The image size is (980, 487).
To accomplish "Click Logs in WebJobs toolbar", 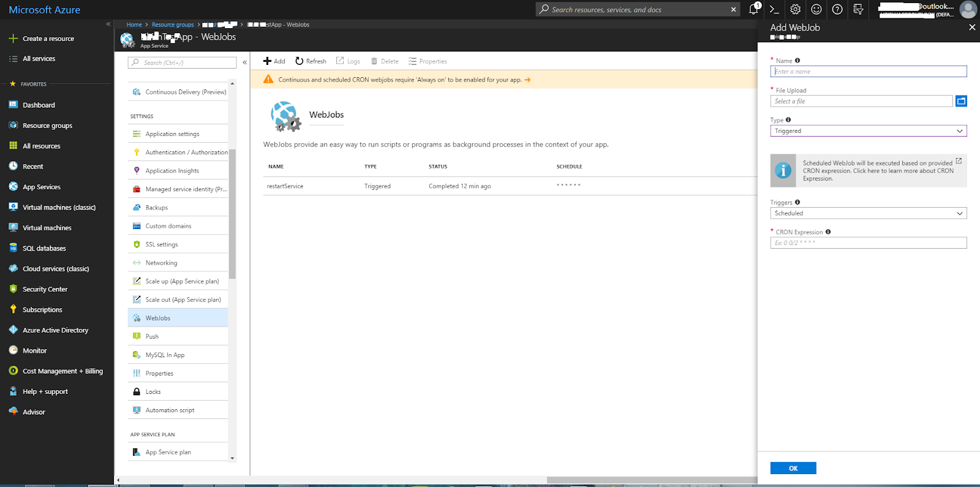I will coord(348,61).
